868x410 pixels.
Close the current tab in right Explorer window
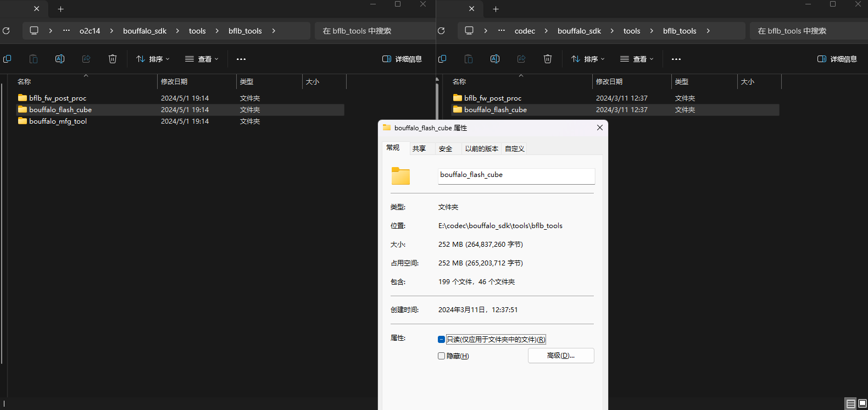[x=472, y=9]
